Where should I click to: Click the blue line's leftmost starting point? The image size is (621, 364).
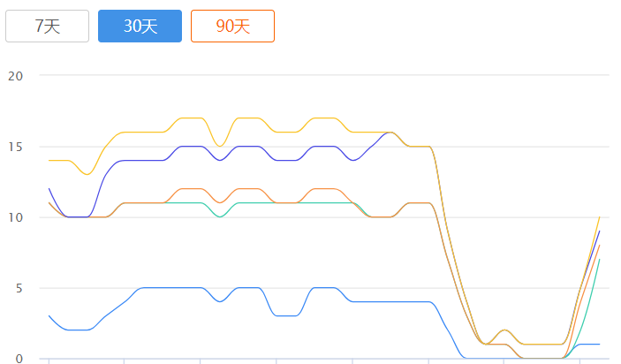(x=49, y=315)
